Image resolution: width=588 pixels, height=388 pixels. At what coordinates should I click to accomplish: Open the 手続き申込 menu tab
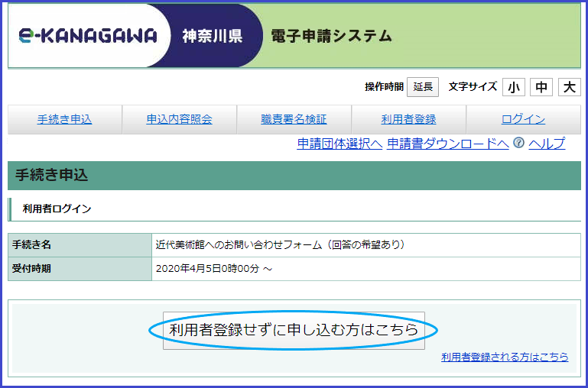[x=64, y=119]
